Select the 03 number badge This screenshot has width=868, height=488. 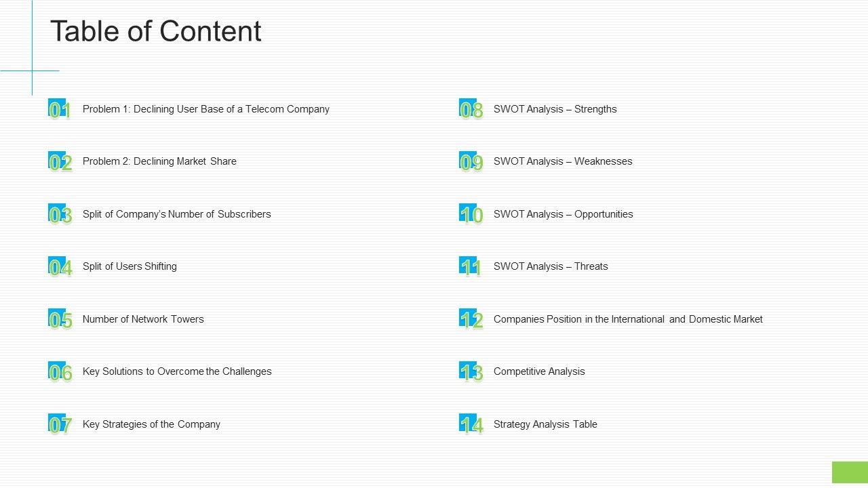pyautogui.click(x=60, y=215)
